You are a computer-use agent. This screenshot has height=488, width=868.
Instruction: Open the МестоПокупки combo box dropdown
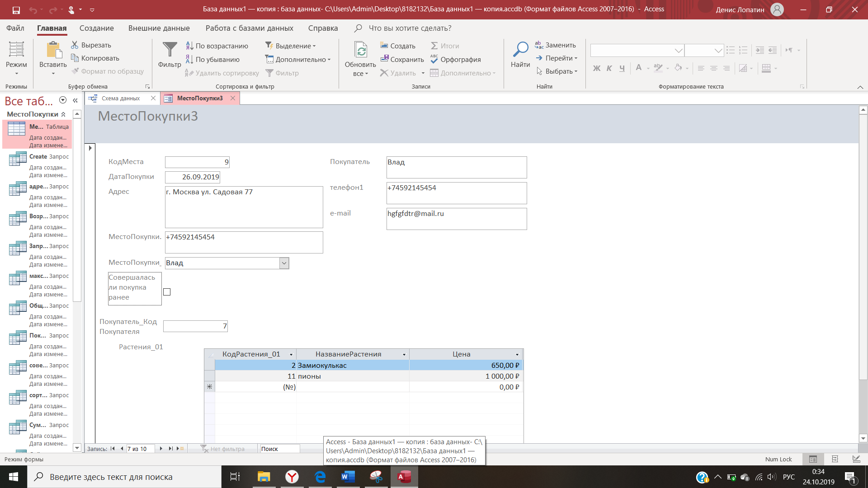(x=284, y=263)
